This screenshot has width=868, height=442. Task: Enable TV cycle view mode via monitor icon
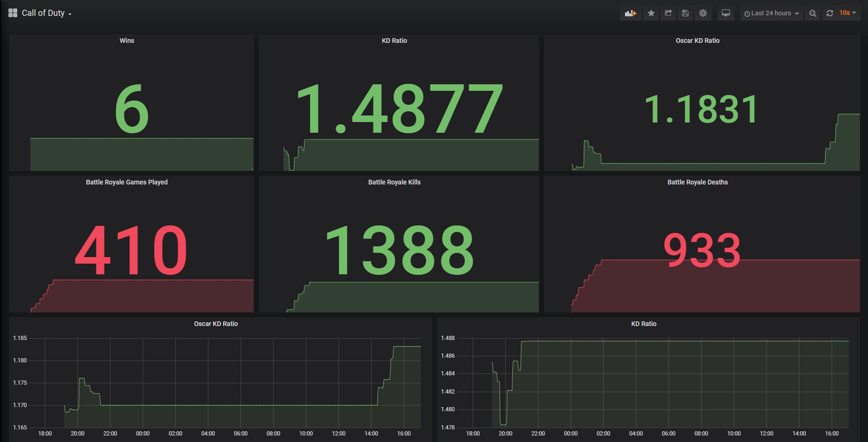725,13
